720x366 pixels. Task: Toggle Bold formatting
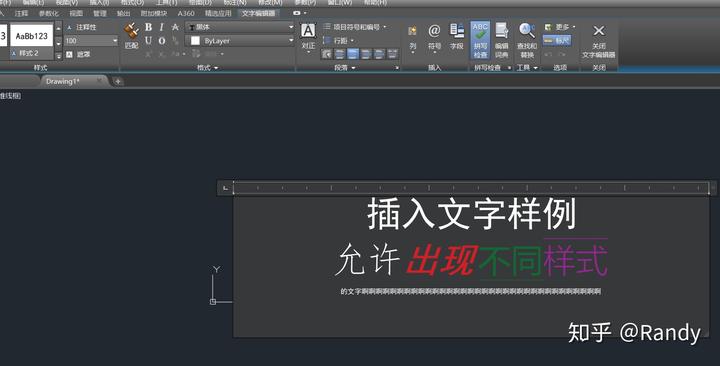[x=148, y=27]
